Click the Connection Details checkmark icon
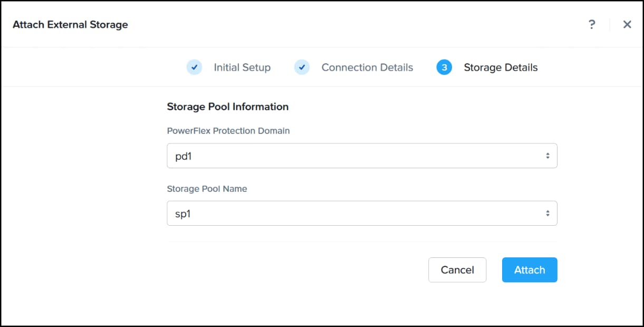 point(302,68)
